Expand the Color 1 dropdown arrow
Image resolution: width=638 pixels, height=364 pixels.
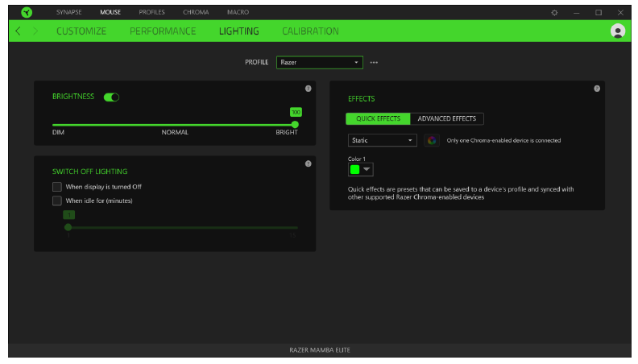pyautogui.click(x=367, y=169)
